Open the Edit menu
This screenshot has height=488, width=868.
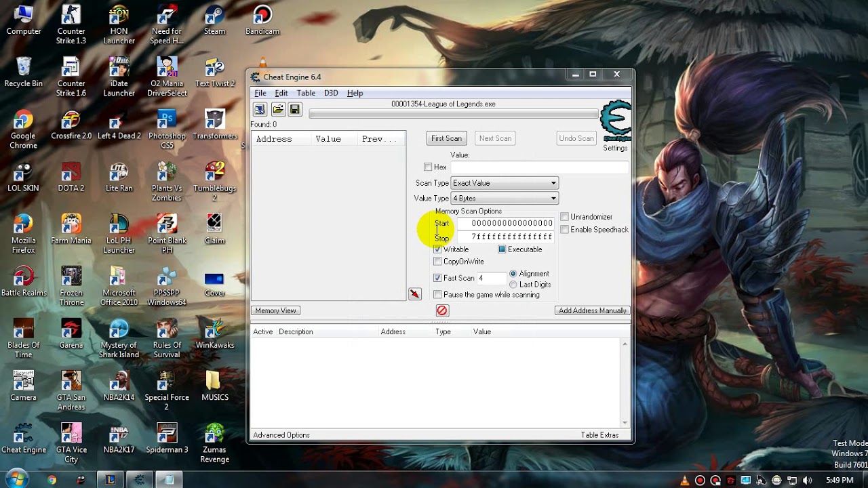tap(281, 93)
